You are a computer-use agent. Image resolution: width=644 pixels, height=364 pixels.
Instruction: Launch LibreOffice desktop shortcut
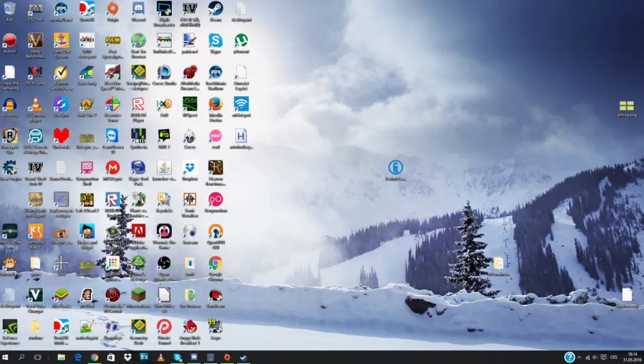click(164, 300)
